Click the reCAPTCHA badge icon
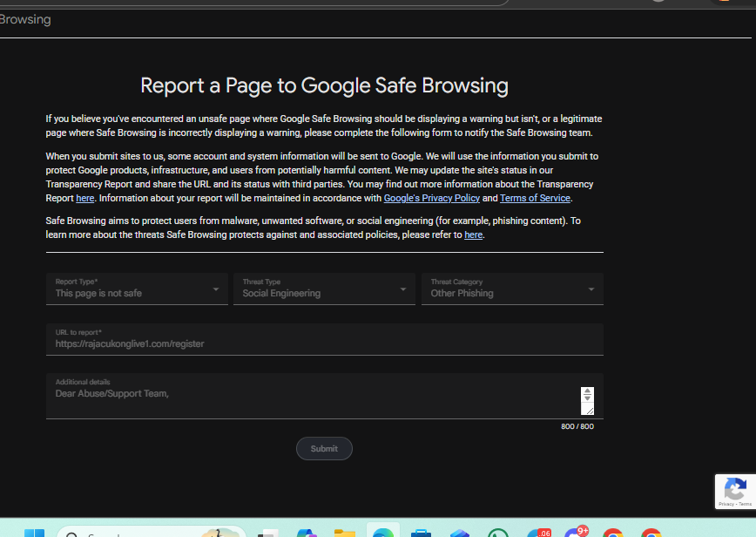The height and width of the screenshot is (537, 756). 735,489
